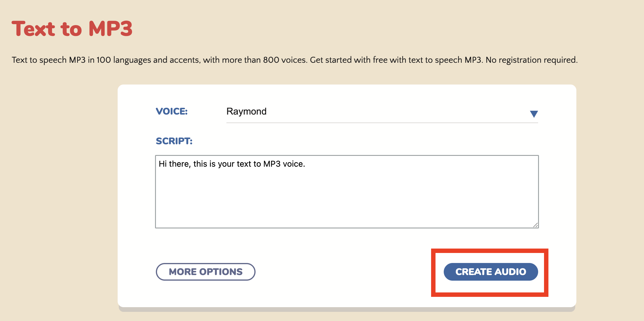Click the CREATE AUDIO button
The width and height of the screenshot is (644, 321).
[x=491, y=272]
